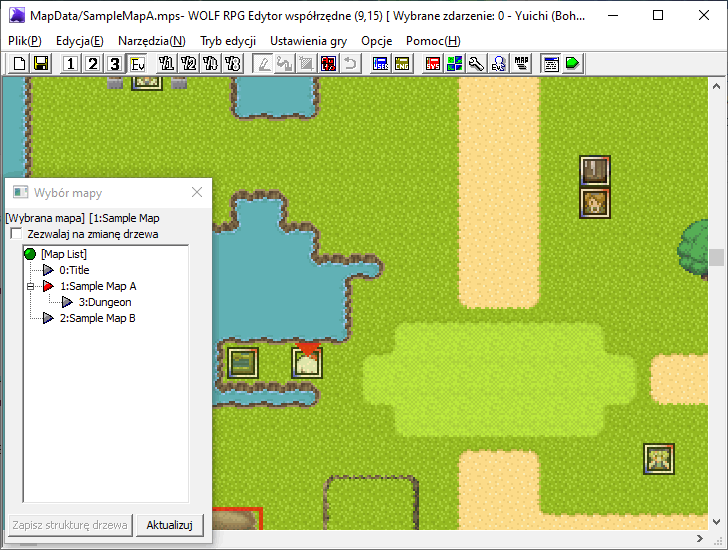This screenshot has width=728, height=550.
Task: Open the red tile passability settings
Action: (328, 64)
